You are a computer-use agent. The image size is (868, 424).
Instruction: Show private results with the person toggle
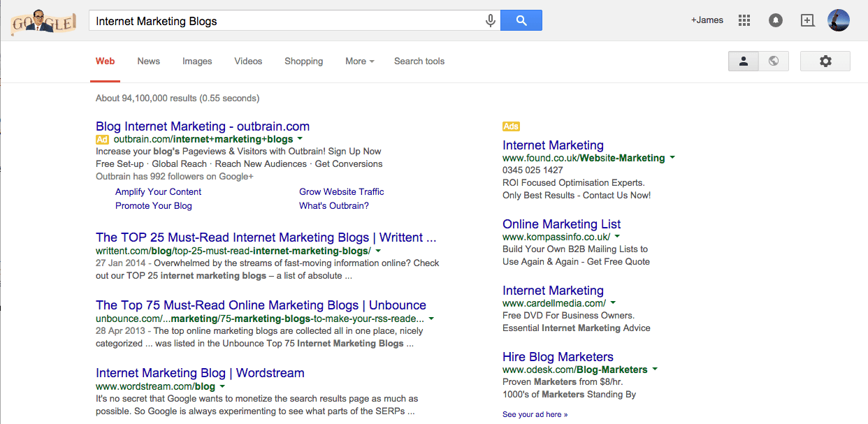point(744,61)
